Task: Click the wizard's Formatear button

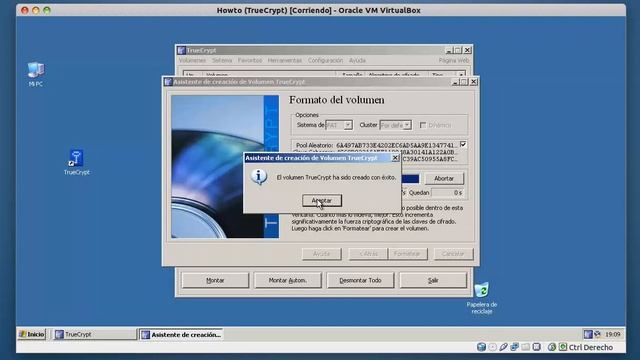Action: (407, 253)
